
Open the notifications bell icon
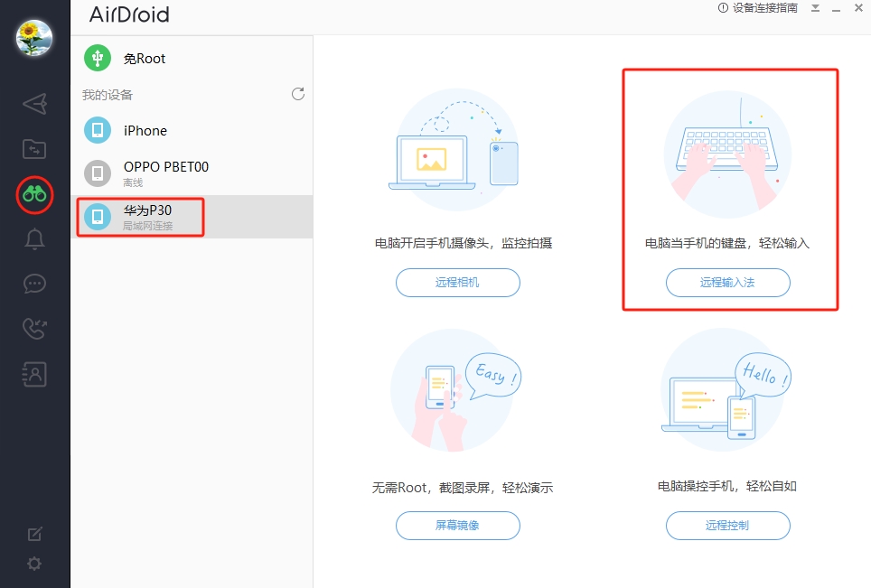(34, 238)
